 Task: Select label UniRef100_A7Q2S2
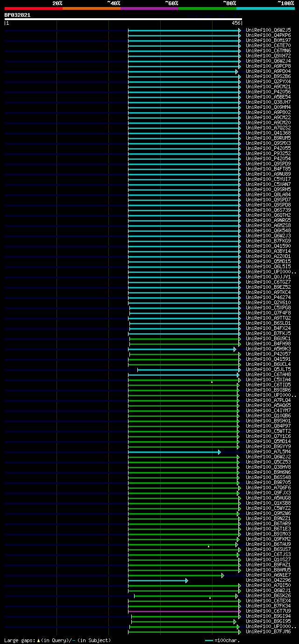point(268,128)
